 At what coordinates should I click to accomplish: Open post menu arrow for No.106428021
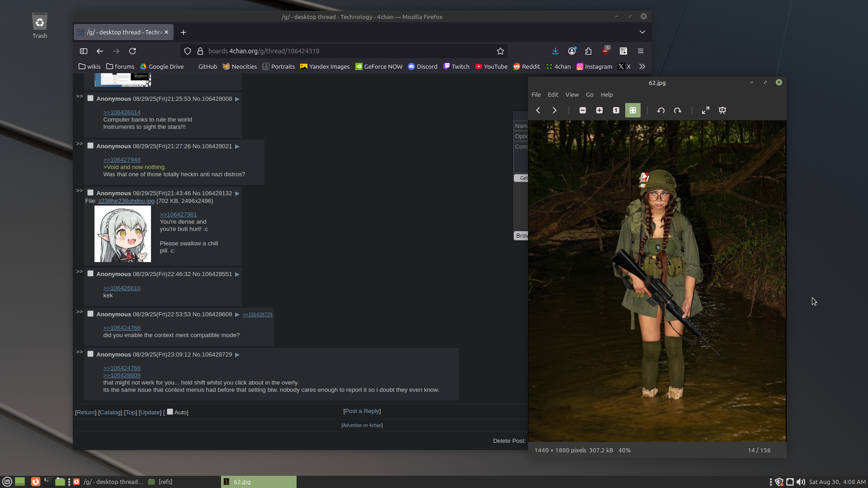click(237, 146)
